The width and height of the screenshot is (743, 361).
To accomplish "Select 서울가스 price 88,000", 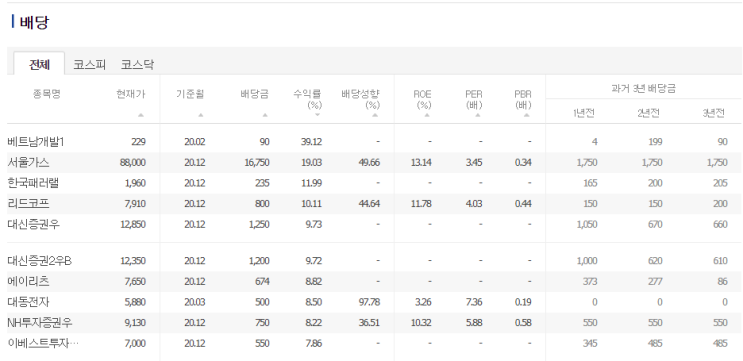I will pyautogui.click(x=133, y=162).
